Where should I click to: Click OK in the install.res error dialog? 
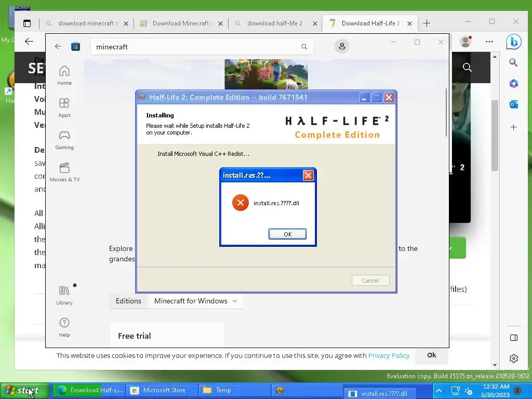(287, 234)
